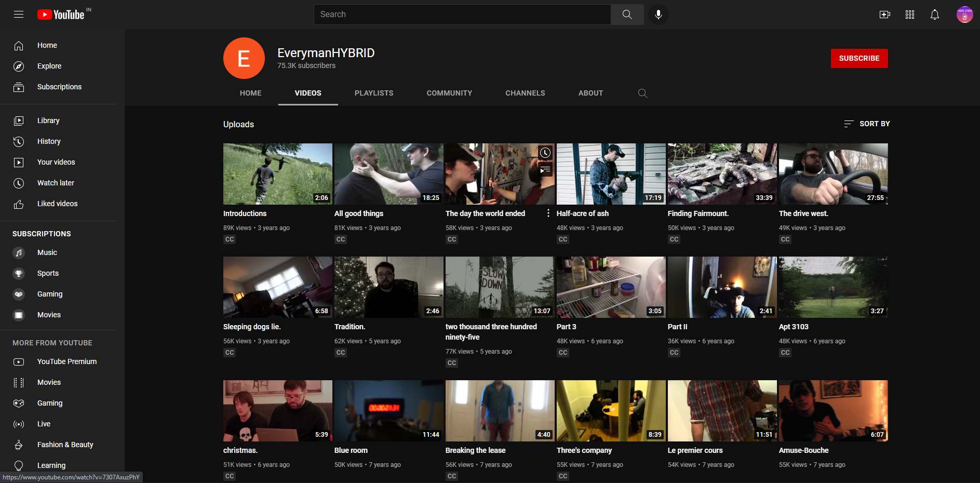Click the search magnifier button
Screen dimensions: 980x483
pyautogui.click(x=627, y=15)
